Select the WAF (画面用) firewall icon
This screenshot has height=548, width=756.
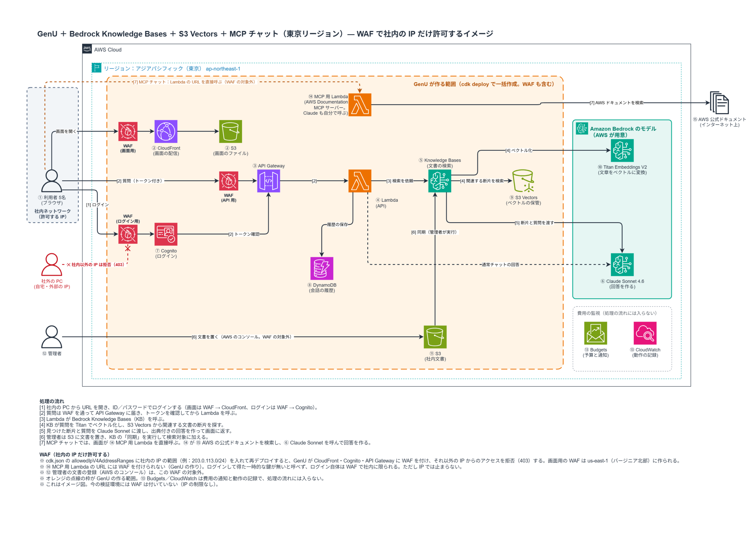point(128,132)
